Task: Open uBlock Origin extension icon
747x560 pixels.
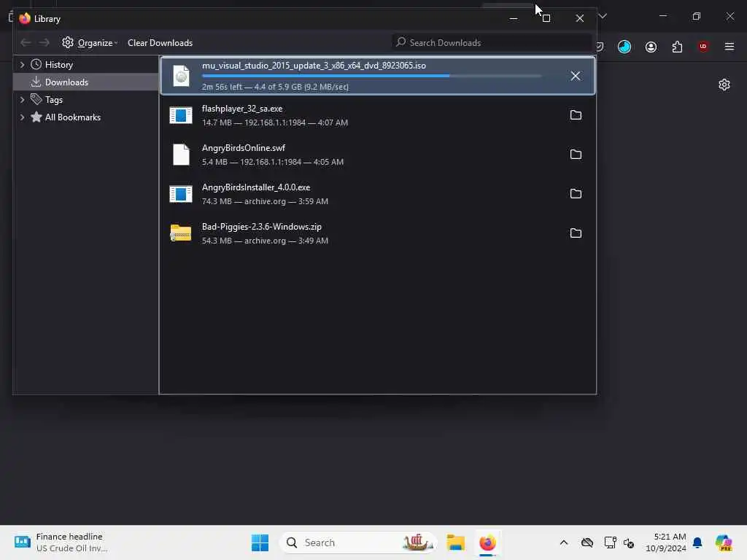Action: click(x=703, y=47)
